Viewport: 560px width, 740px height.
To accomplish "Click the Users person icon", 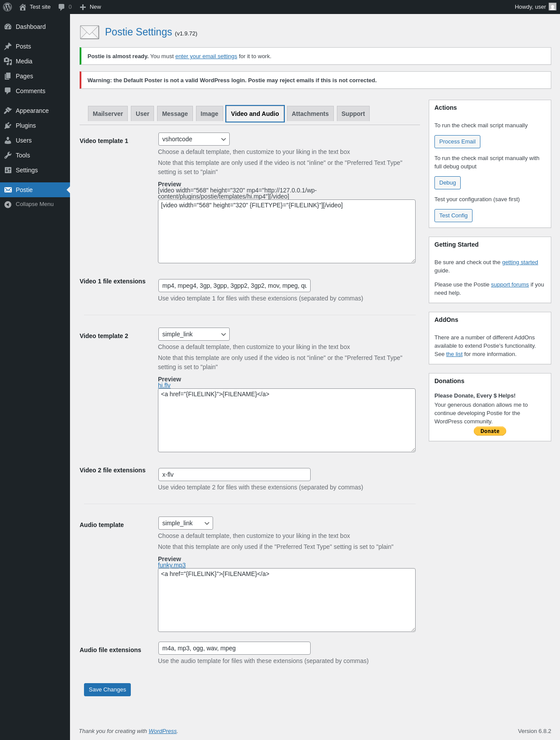I will pos(8,140).
